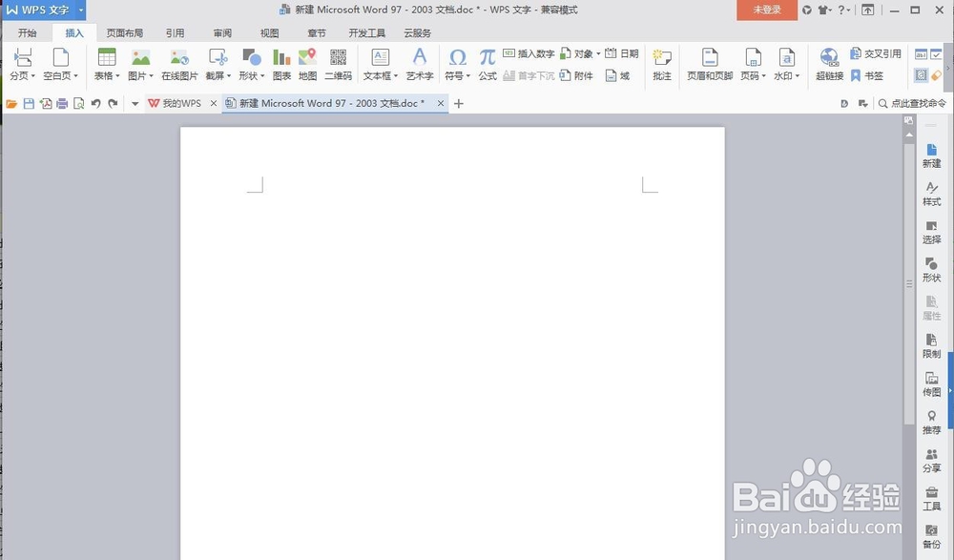
Task: Open the sidebar 推荐 panel
Action: coord(931,423)
